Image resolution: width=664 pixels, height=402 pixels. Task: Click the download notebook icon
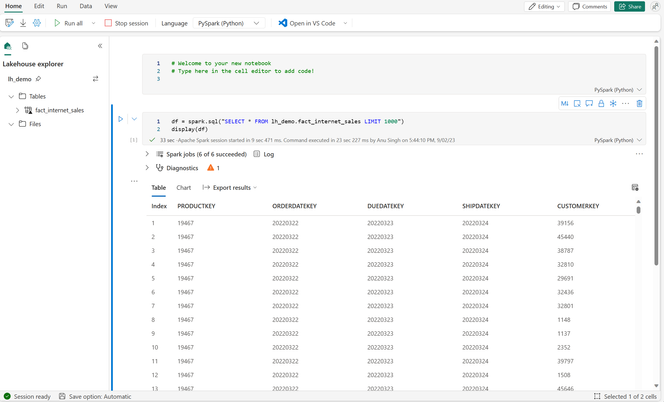click(23, 23)
